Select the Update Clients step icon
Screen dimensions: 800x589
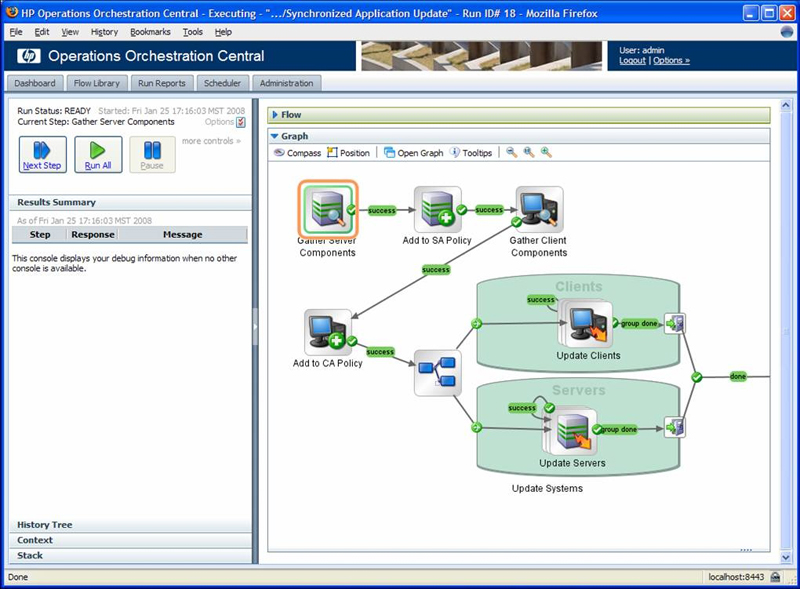[x=587, y=323]
